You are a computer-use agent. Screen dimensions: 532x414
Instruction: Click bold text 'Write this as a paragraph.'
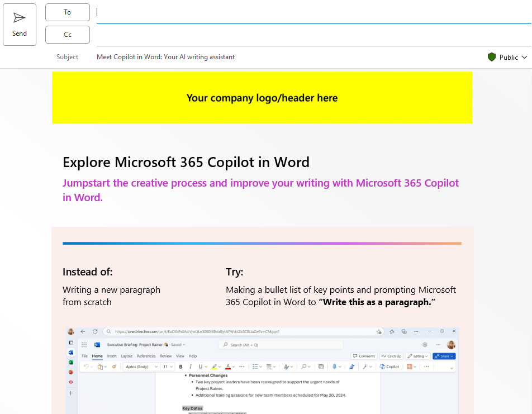(377, 302)
